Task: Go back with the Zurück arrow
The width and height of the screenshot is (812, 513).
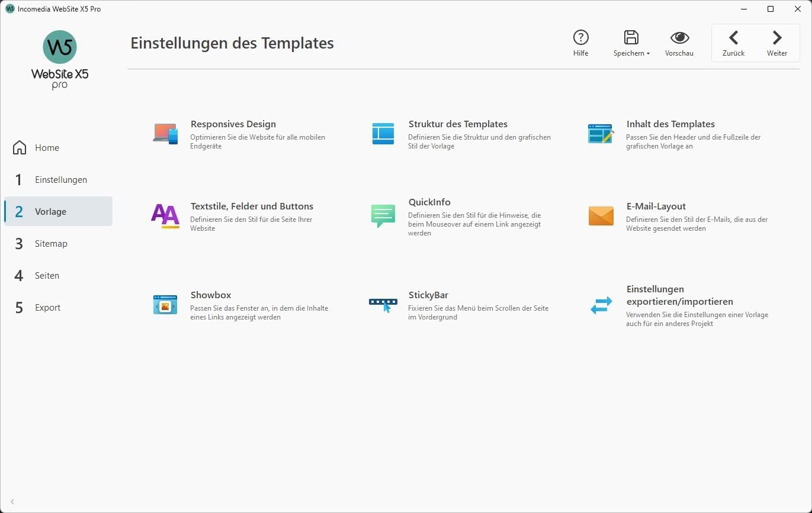Action: pos(733,38)
